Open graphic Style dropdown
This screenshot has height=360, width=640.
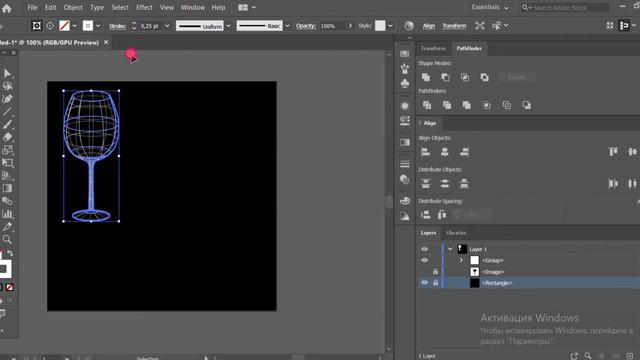coord(390,26)
